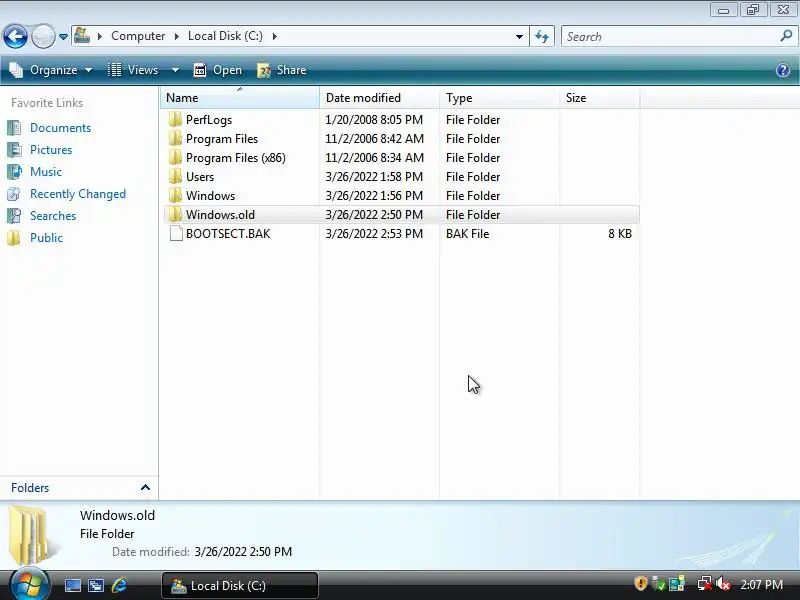
Task: Select the Users folder icon
Action: click(x=175, y=177)
